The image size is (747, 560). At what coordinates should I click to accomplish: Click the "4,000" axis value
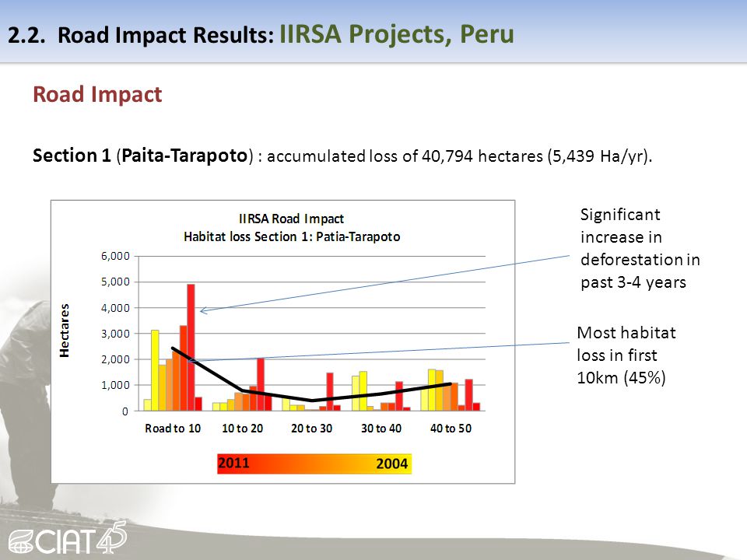coord(115,308)
